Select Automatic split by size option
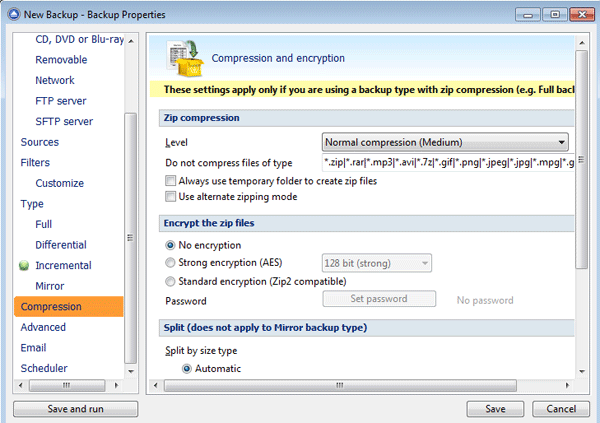The height and width of the screenshot is (423, 600). coord(187,369)
